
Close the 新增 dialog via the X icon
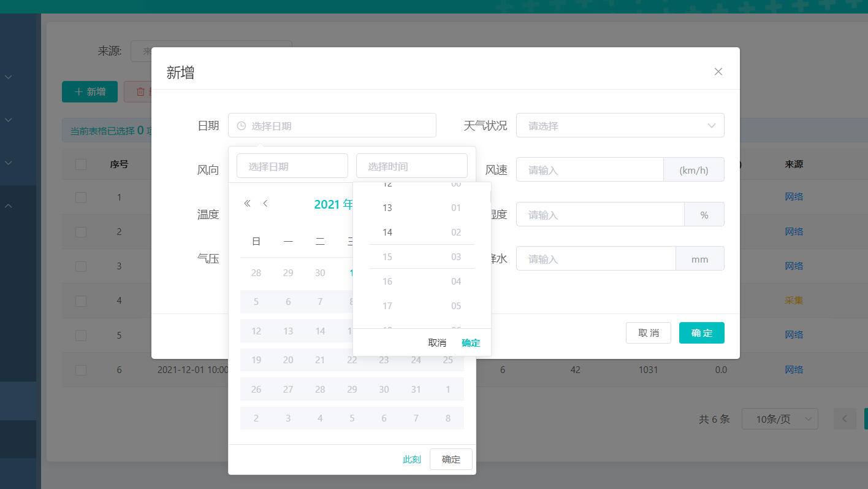pos(718,72)
